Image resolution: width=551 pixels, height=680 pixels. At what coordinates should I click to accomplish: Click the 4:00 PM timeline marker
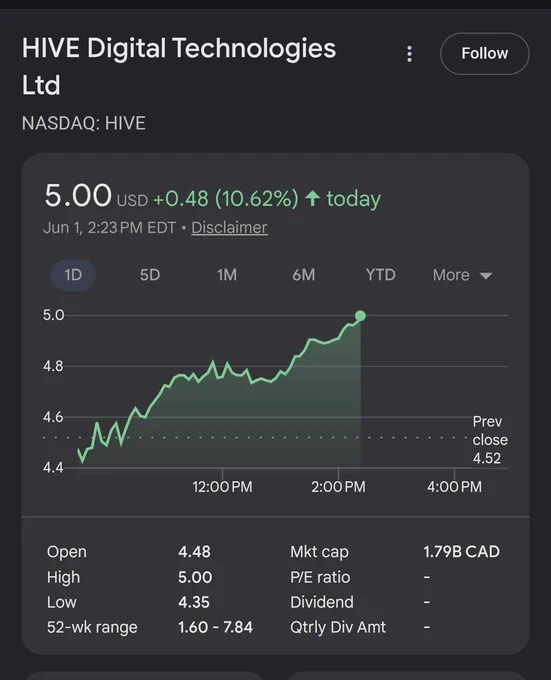click(x=454, y=487)
